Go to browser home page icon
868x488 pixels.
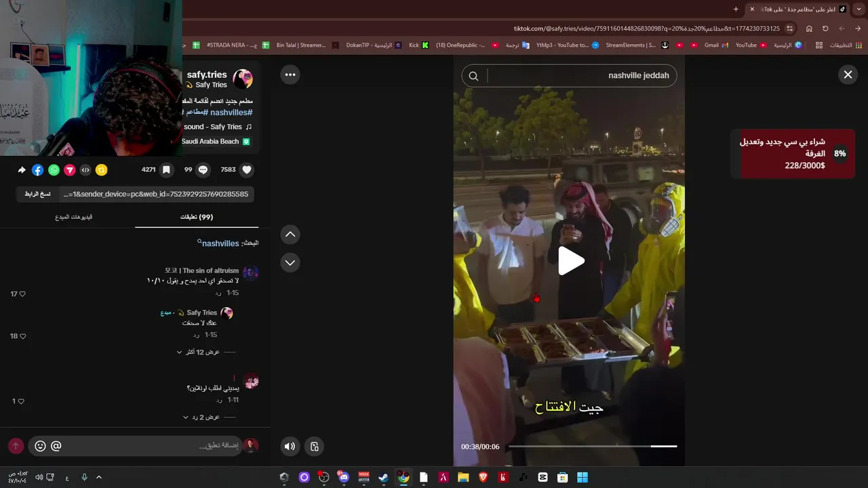[809, 28]
